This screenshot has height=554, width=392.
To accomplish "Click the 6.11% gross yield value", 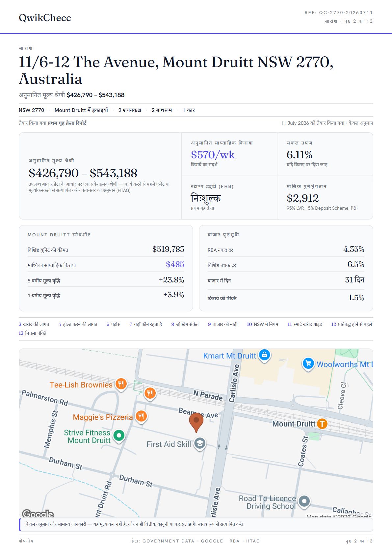I will (300, 155).
